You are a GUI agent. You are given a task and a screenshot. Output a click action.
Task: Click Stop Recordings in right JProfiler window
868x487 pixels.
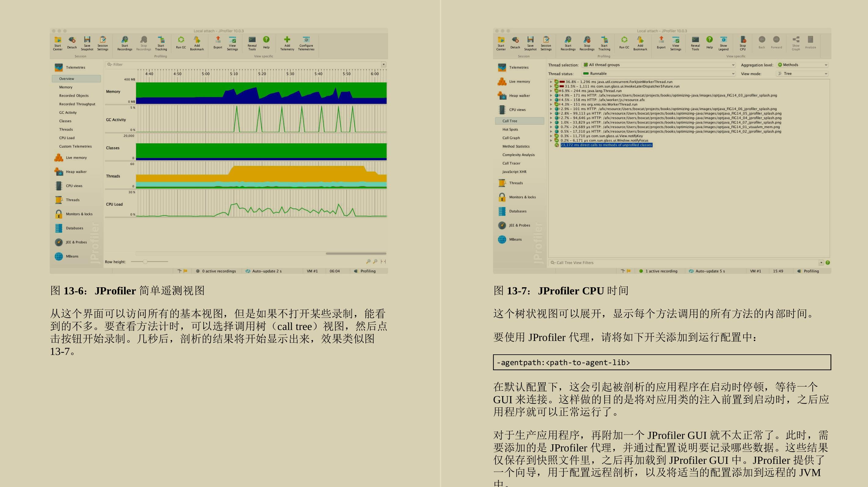click(x=587, y=43)
